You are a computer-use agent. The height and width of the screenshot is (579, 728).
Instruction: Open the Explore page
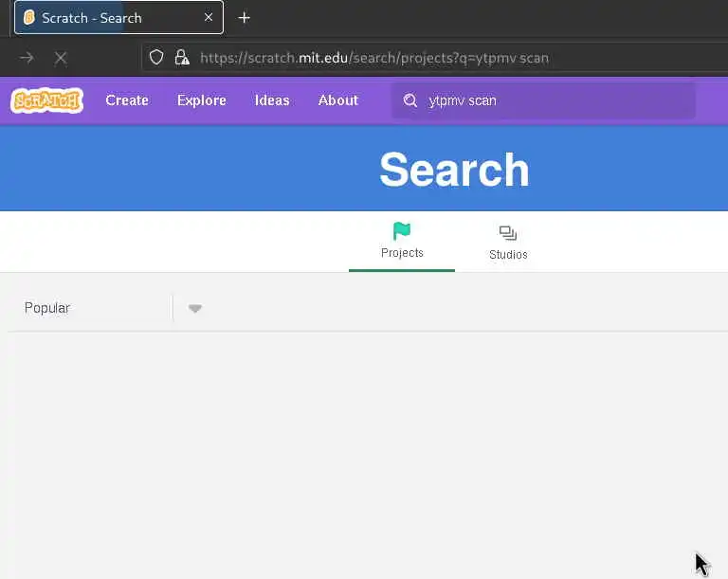click(x=202, y=100)
